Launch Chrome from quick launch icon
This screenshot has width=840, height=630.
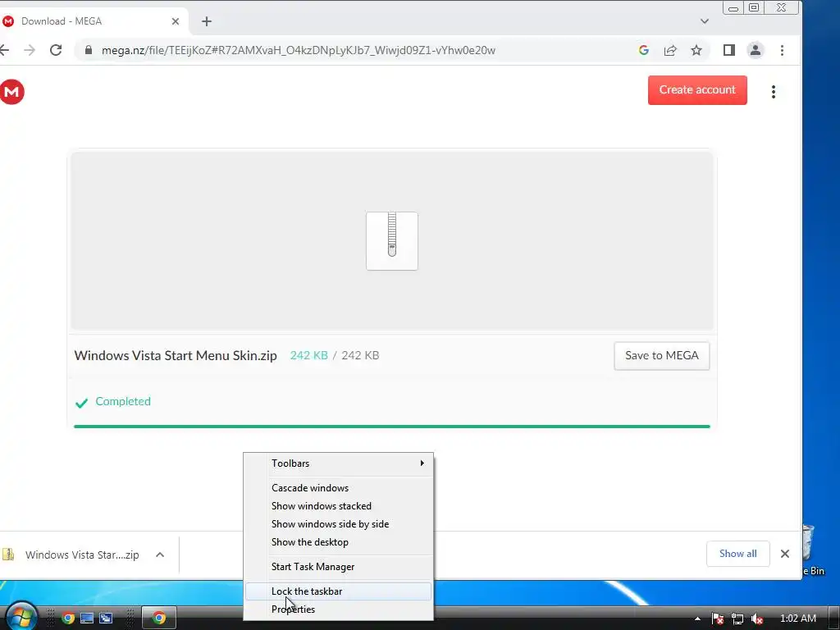tap(67, 619)
